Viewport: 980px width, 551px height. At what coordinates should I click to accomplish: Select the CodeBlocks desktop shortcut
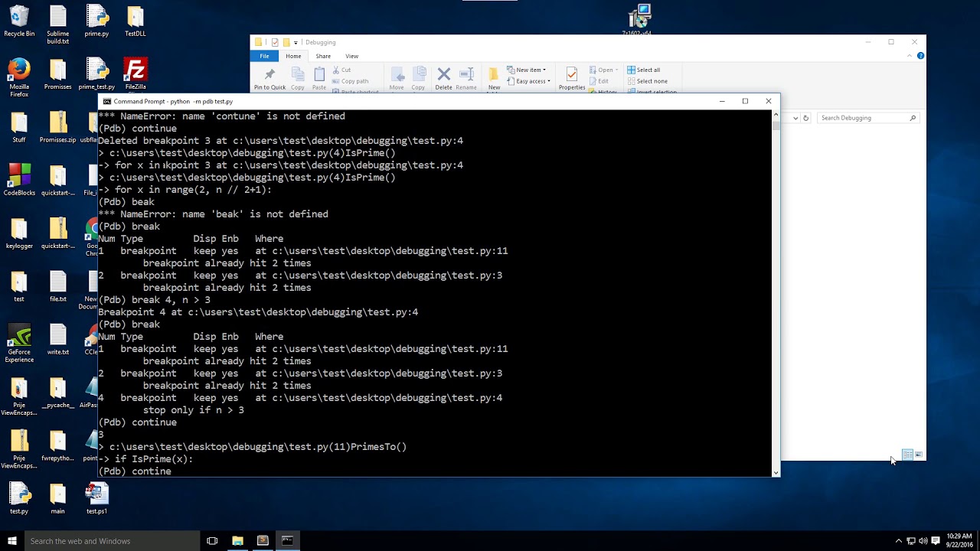(x=19, y=180)
